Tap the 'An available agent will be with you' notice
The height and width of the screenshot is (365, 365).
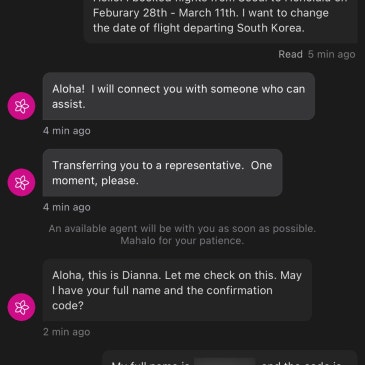tap(182, 229)
